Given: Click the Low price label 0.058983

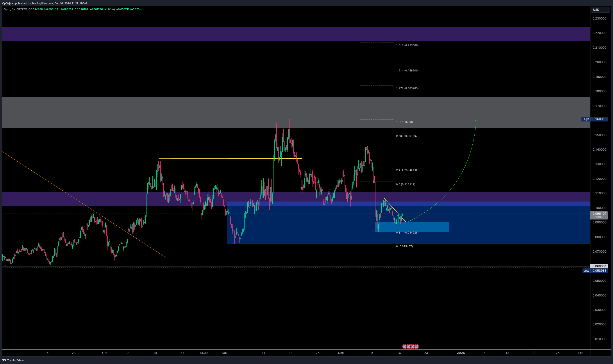Looking at the screenshot, I should pyautogui.click(x=599, y=271).
